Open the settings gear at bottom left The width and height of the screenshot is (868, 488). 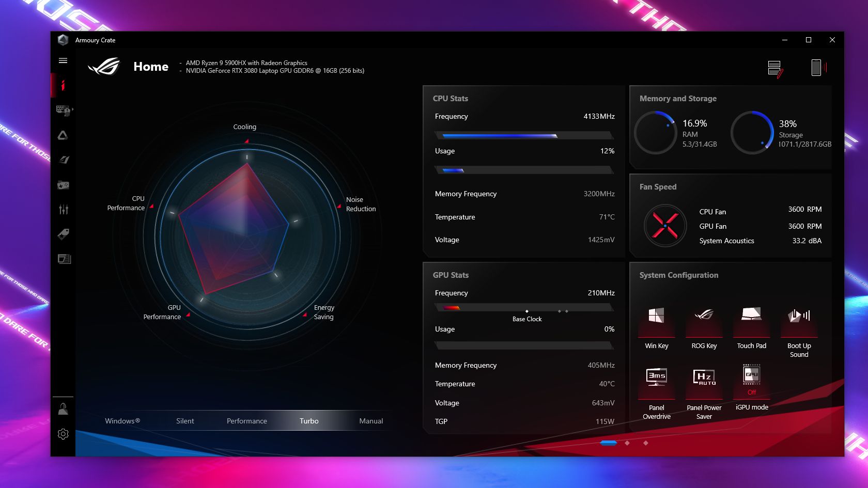point(63,434)
